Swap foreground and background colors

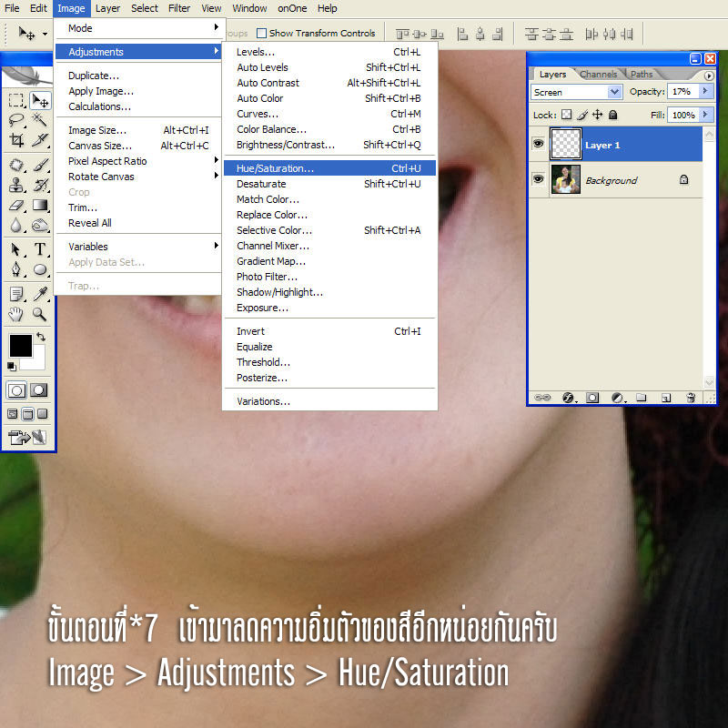tap(41, 337)
